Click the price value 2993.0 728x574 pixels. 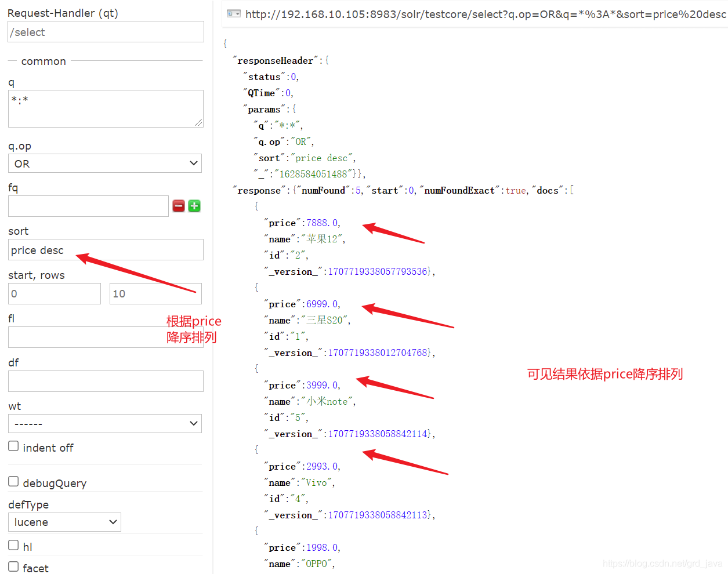point(322,467)
